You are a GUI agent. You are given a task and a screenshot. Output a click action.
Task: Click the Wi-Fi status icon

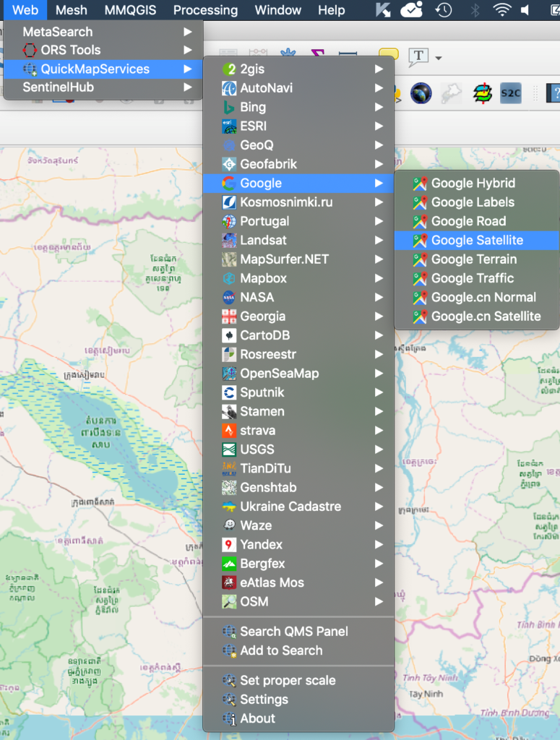502,10
